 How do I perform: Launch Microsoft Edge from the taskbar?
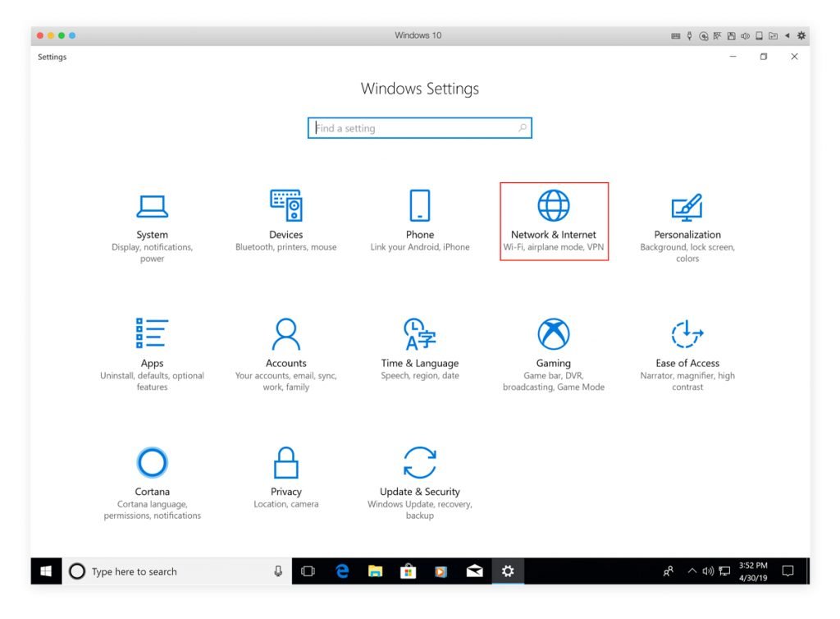point(342,571)
